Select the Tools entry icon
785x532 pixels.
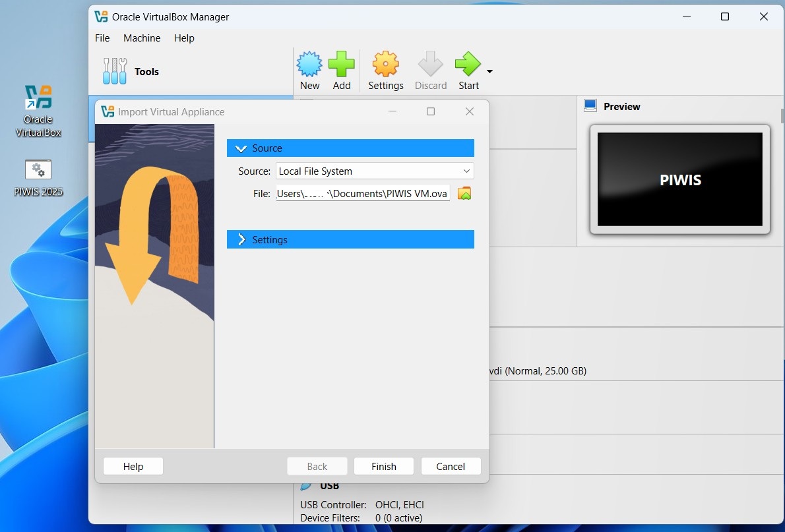[115, 71]
